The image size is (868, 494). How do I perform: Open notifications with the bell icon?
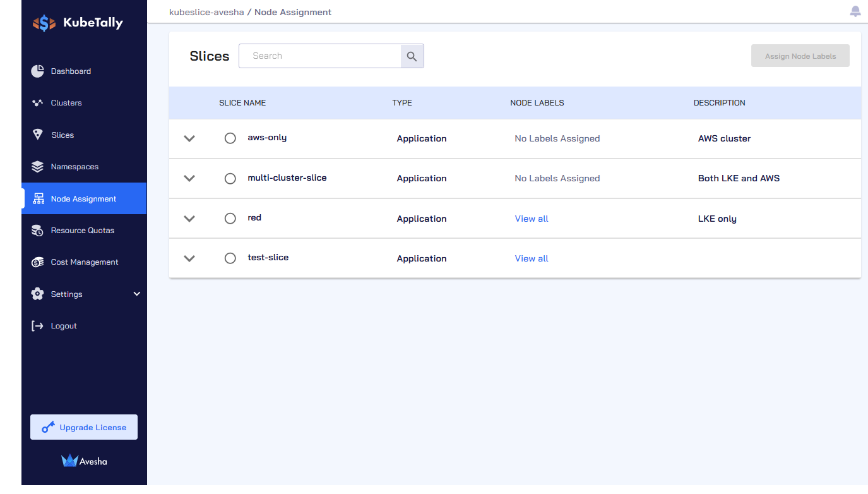coord(855,11)
